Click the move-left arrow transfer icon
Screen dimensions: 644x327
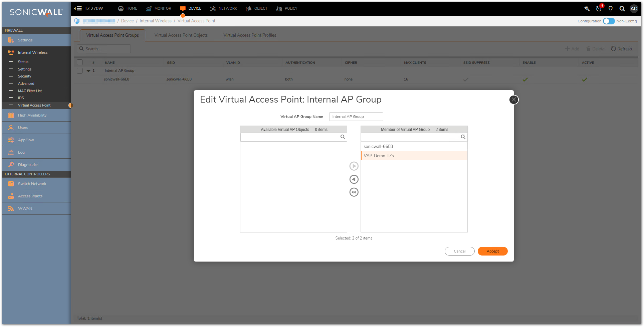click(354, 179)
